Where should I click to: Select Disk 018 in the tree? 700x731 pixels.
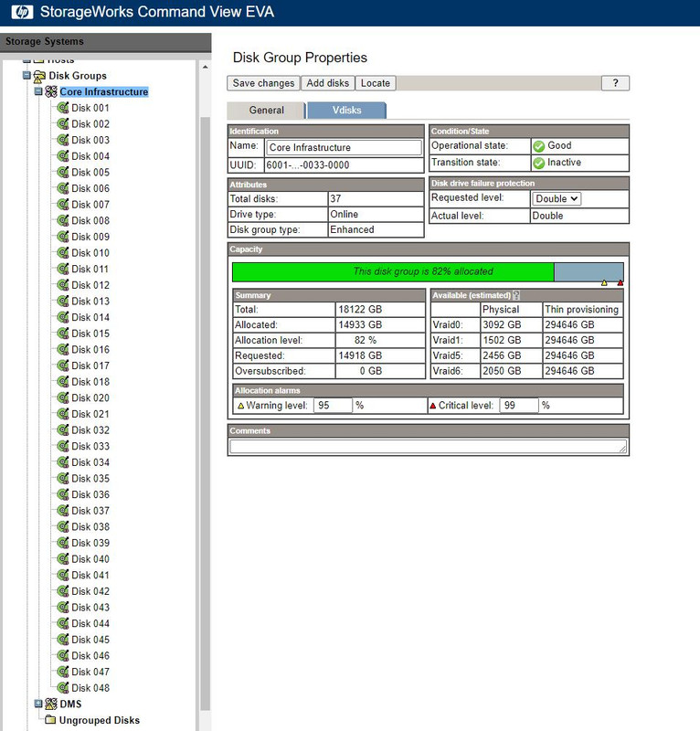click(90, 382)
